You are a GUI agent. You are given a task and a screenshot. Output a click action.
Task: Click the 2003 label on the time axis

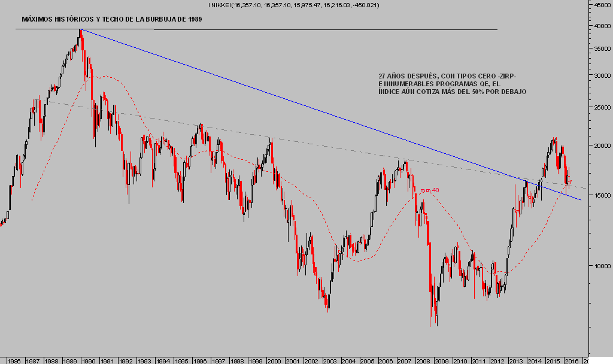point(329,361)
